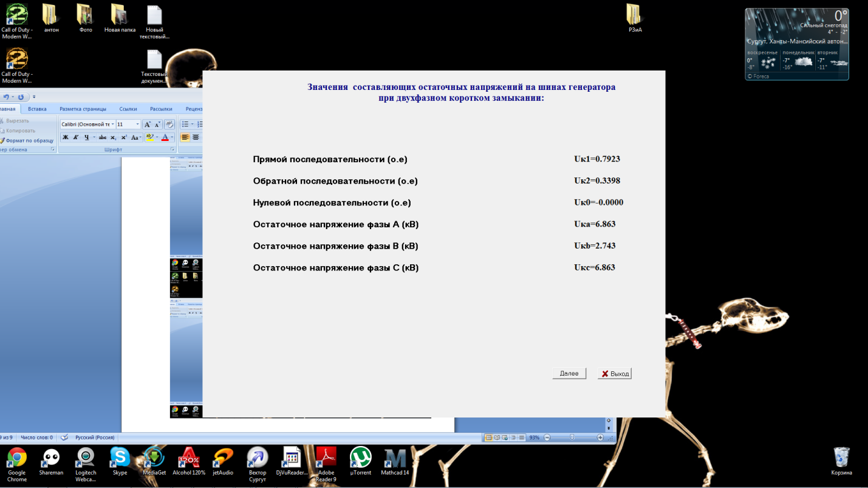Click the jetAudio desktop icon
The width and height of the screenshot is (868, 488).
[x=223, y=462]
